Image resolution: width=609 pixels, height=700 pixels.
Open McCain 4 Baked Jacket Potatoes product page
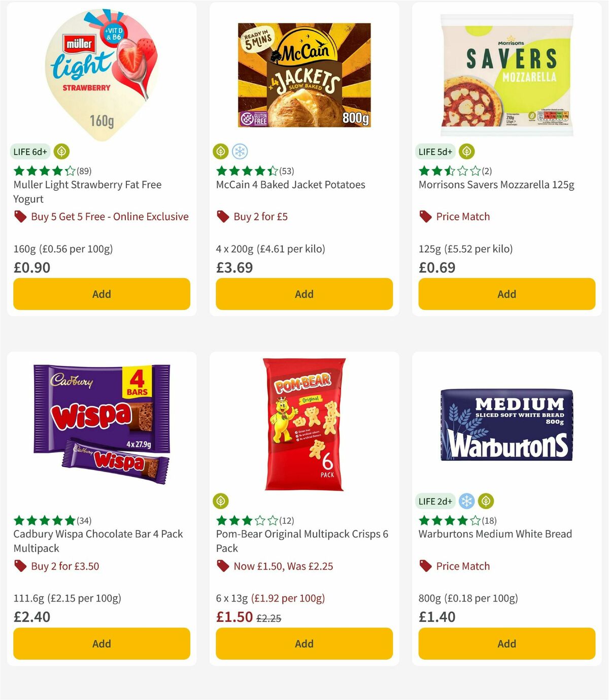(290, 185)
